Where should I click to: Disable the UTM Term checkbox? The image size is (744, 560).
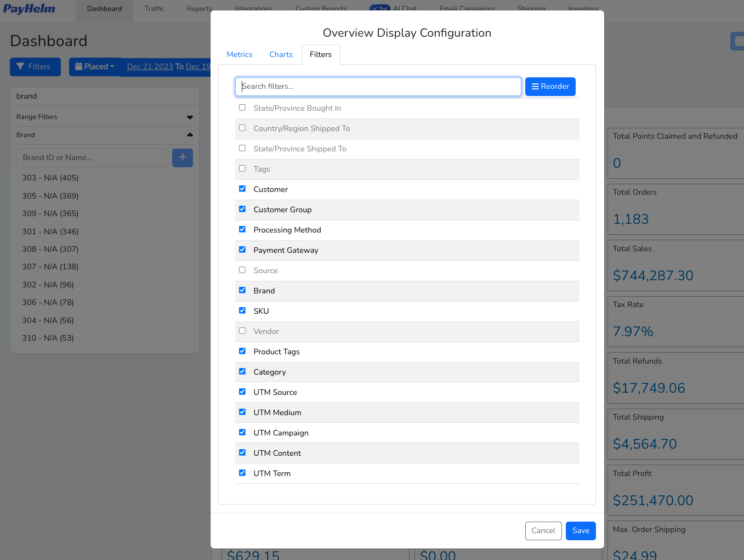242,473
